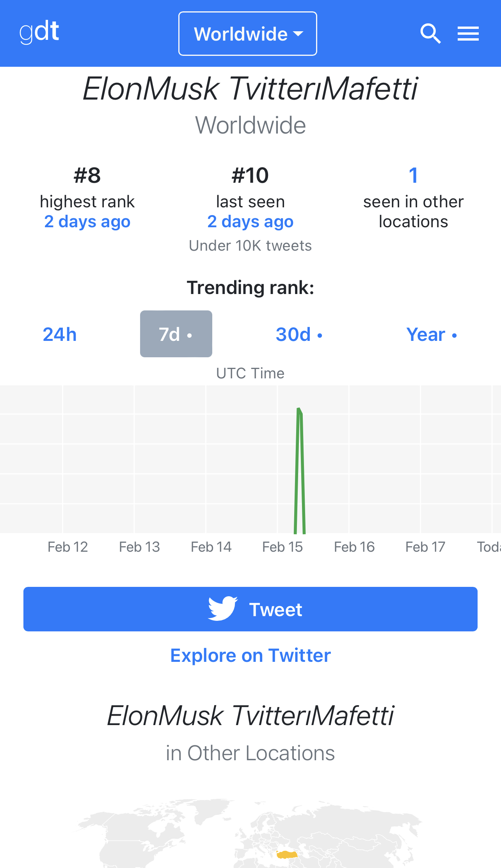Viewport: 501px width, 868px height.
Task: Click the highlighted Turkey region on map
Action: click(287, 854)
